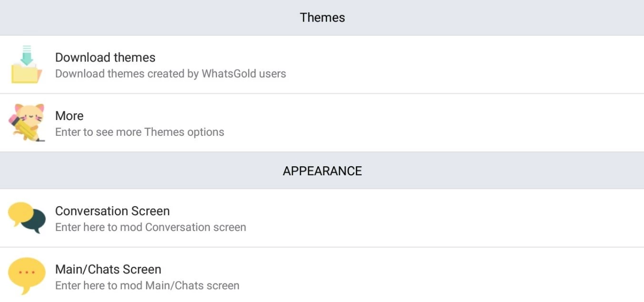Tap the red dots inside yellow chat bubble
644x302 pixels.
pyautogui.click(x=27, y=272)
